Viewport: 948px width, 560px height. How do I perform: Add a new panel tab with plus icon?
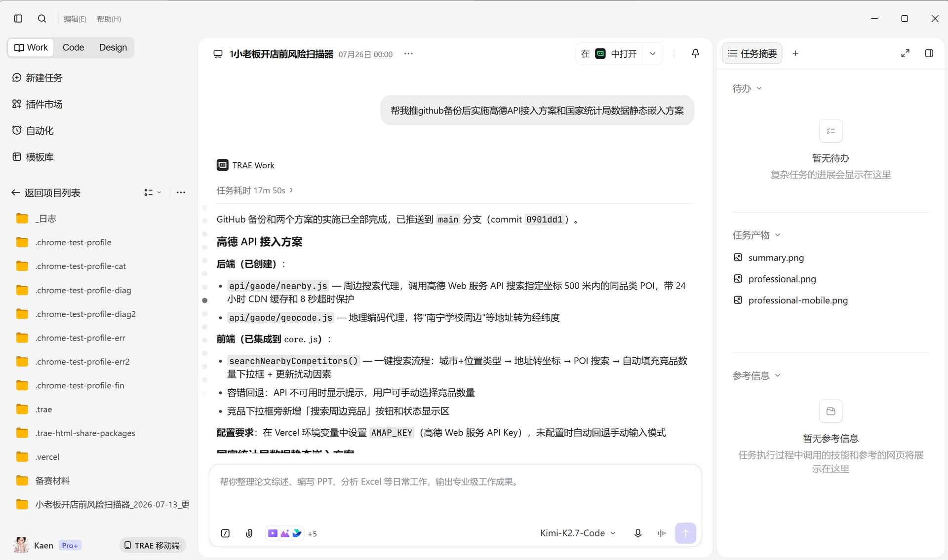(795, 53)
